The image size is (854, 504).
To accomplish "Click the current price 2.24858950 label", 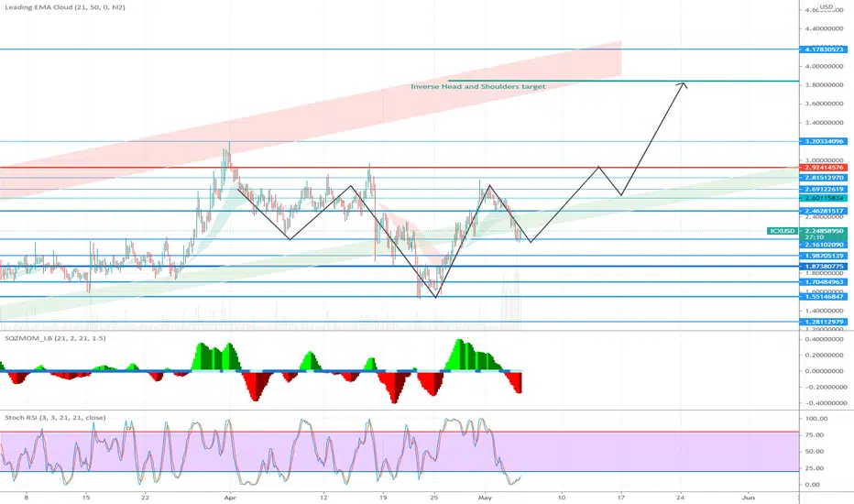I will pos(824,231).
